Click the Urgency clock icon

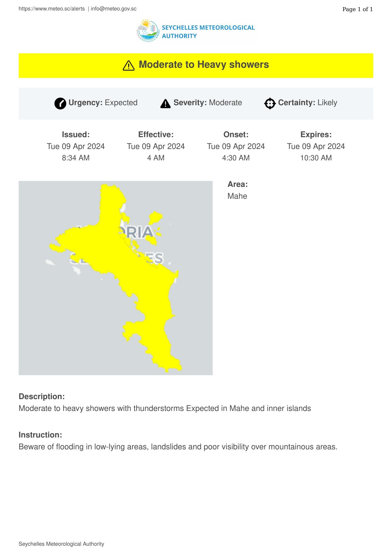point(60,104)
